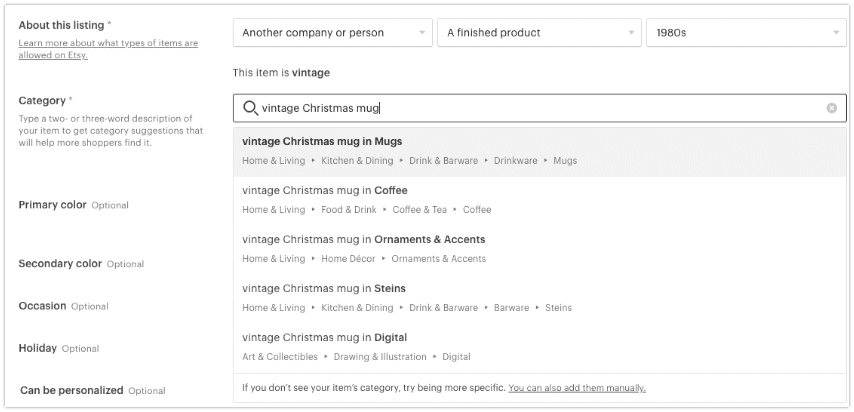The image size is (854, 412).
Task: Select the 'vintage Christmas mug in Mugs' suggestion
Action: [x=540, y=151]
